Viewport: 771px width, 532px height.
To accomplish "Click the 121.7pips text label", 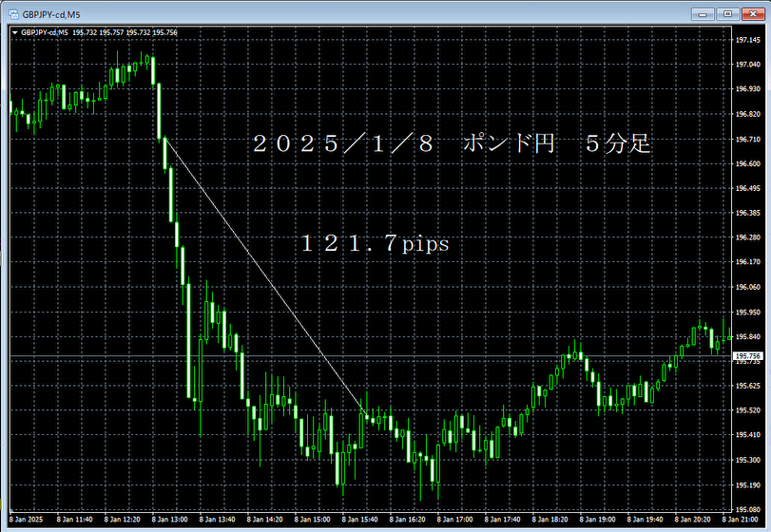I will coord(375,244).
